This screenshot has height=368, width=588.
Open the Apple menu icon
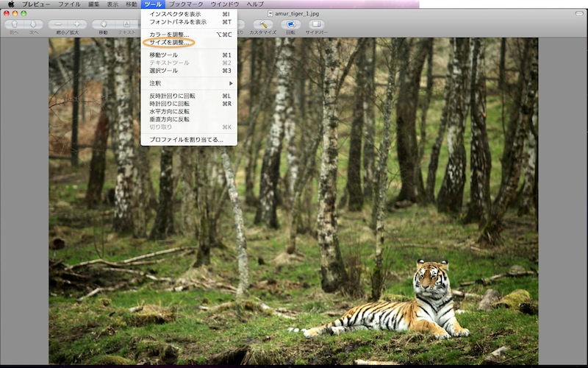tap(11, 4)
